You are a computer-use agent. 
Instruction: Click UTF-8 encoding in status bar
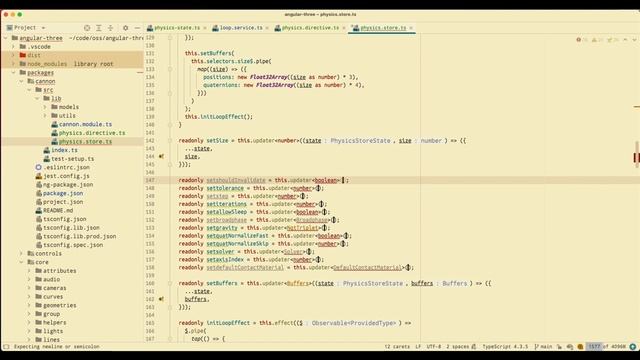[x=433, y=347]
